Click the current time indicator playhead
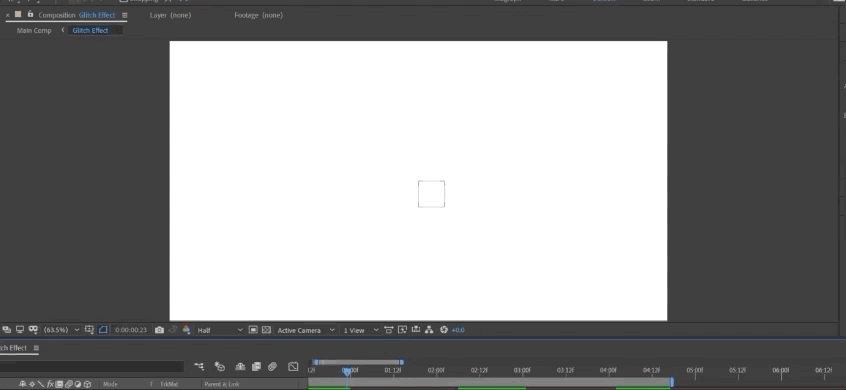Screen dimensions: 846x390 pyautogui.click(x=346, y=372)
